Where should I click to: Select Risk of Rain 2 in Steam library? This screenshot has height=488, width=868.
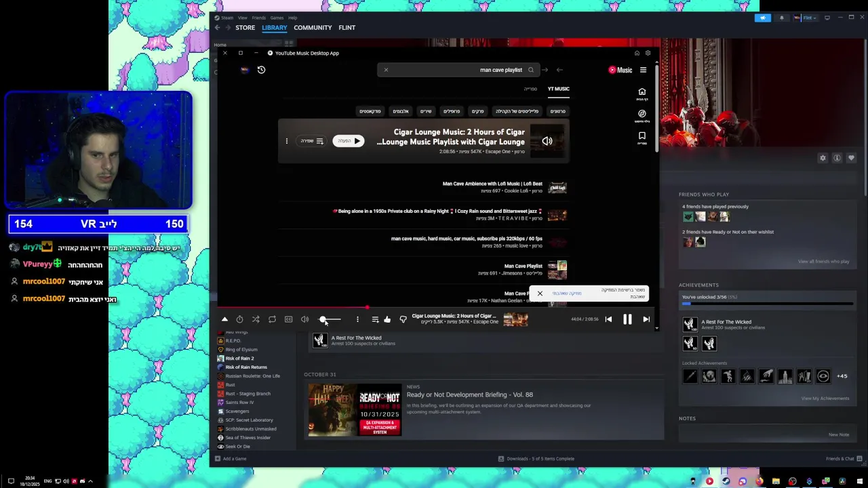pos(239,359)
